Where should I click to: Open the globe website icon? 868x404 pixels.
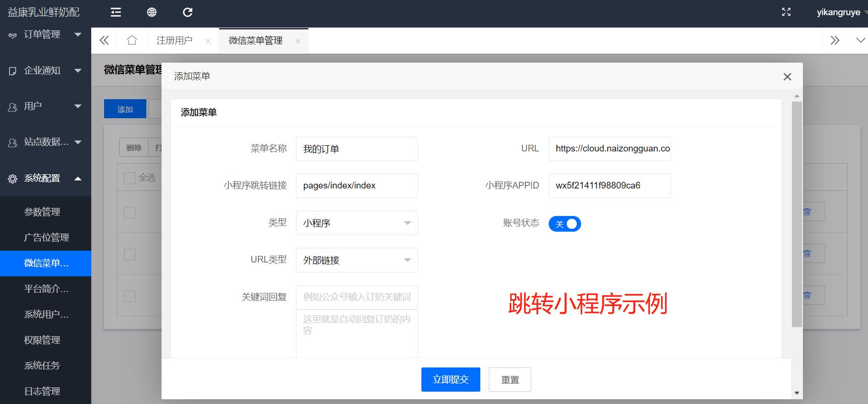(x=152, y=12)
